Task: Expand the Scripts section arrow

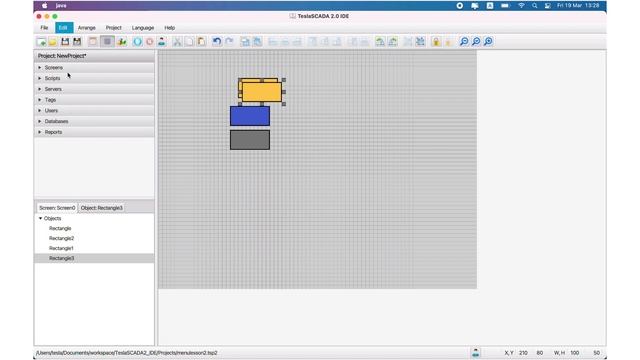Action: [x=40, y=78]
